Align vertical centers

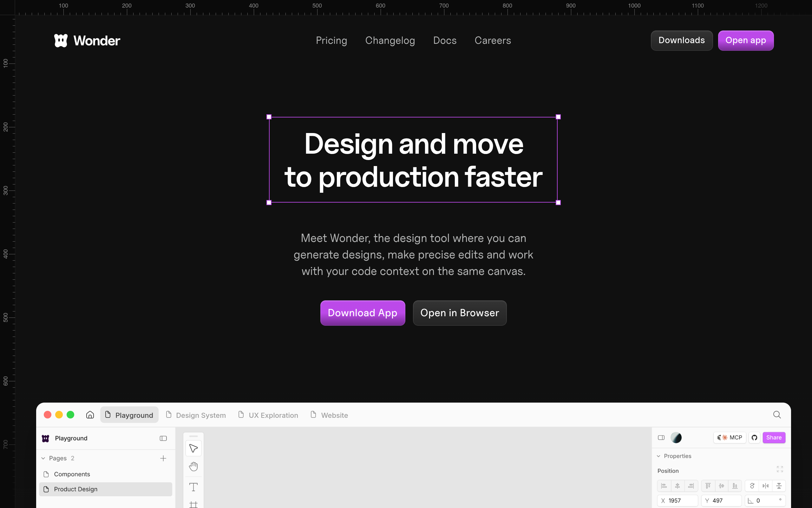[x=721, y=485]
